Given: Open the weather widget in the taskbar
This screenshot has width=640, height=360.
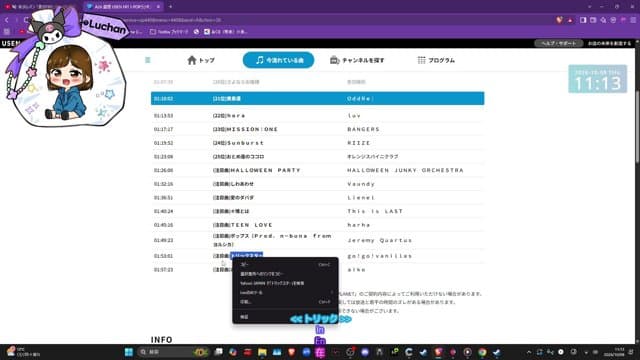Looking at the screenshot, I should pos(24,352).
